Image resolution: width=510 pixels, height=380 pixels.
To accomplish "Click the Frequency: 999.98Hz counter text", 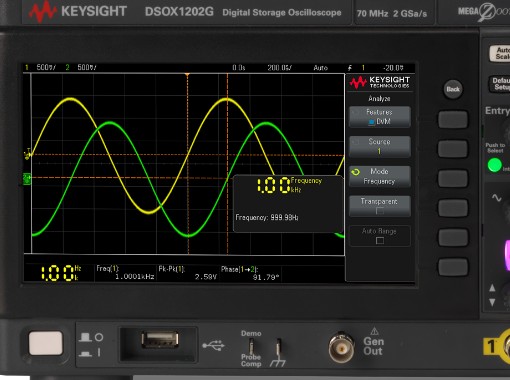I will coord(267,217).
